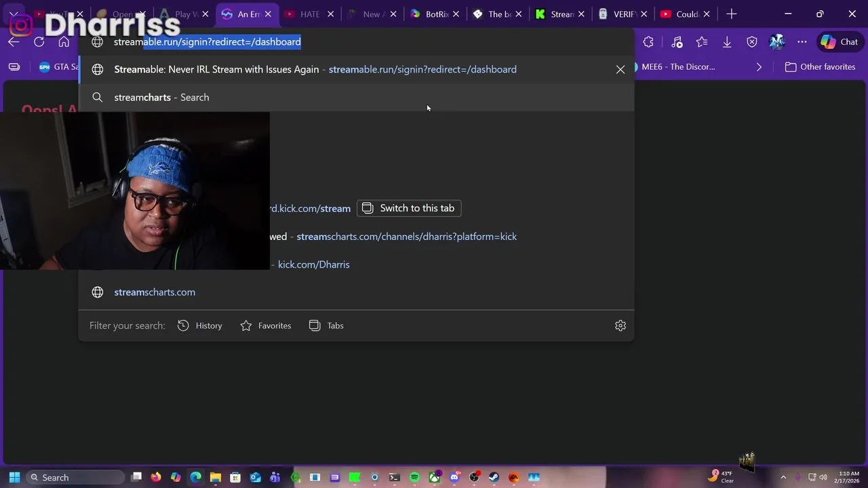Open the Extensions puzzle icon
The width and height of the screenshot is (868, 488).
pos(648,42)
